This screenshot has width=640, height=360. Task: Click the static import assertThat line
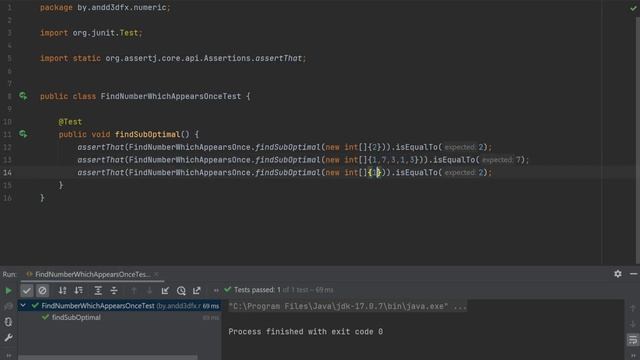(x=173, y=58)
